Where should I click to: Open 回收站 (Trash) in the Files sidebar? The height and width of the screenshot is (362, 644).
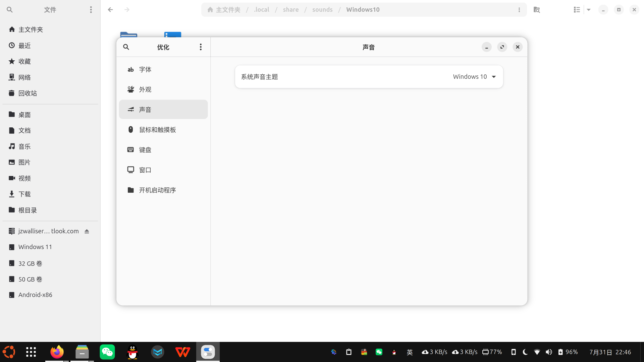(x=50, y=93)
